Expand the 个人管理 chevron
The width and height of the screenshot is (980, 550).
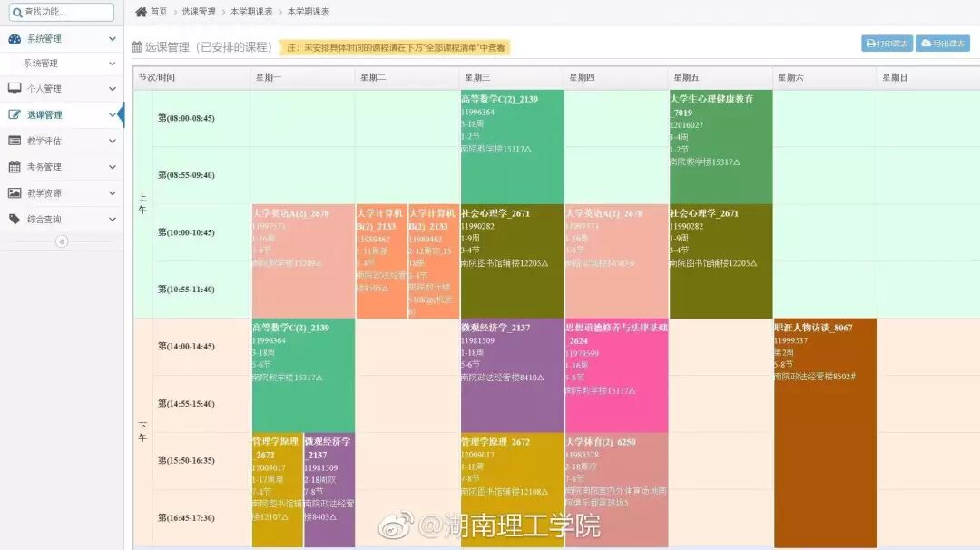click(112, 89)
